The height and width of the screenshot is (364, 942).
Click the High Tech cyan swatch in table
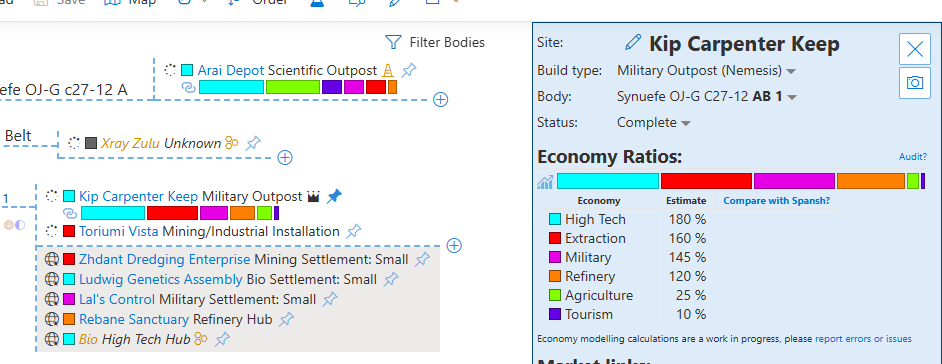pos(555,220)
